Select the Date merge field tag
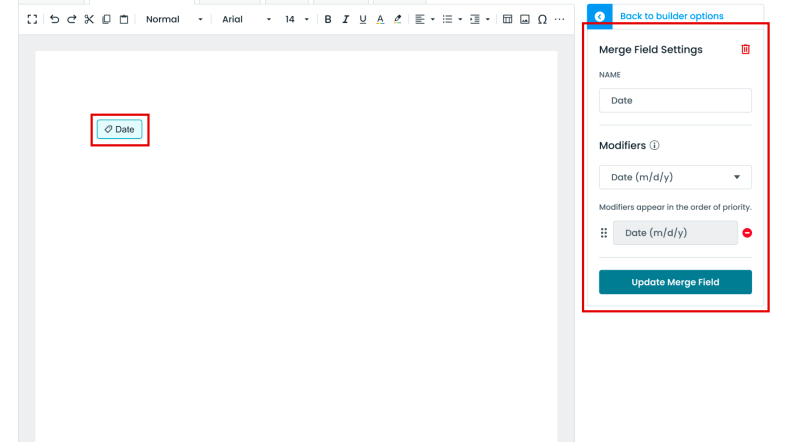Screen dimensions: 799x442 click(x=120, y=129)
